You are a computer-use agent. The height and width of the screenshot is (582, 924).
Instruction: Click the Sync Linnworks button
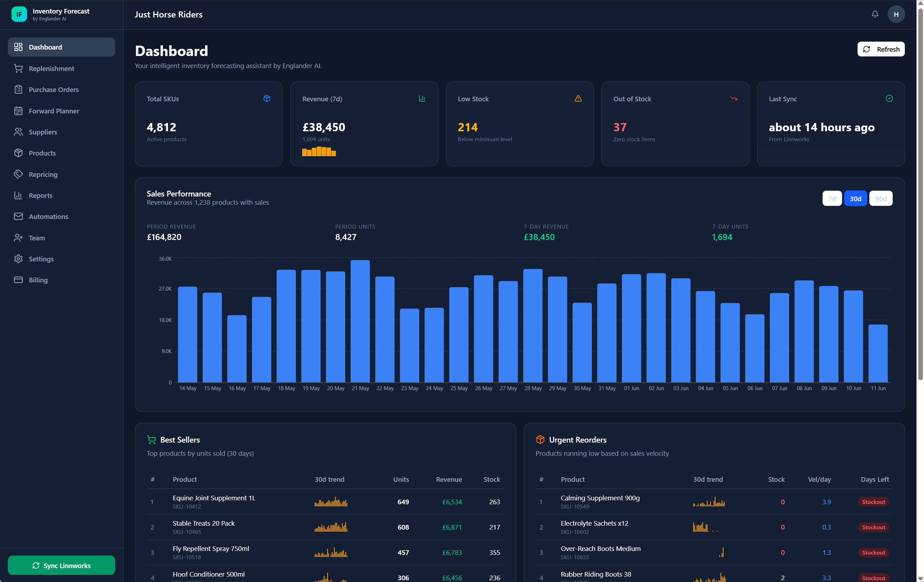pos(61,565)
